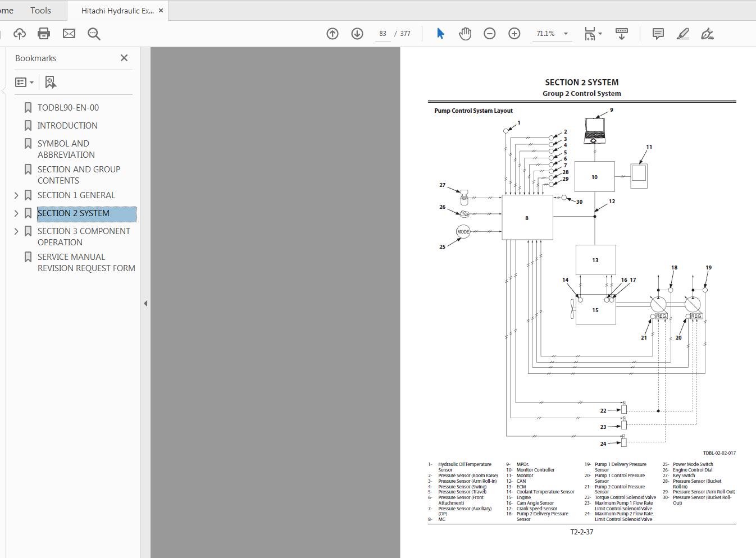Go to next page arrow
The width and height of the screenshot is (756, 558).
[x=357, y=34]
